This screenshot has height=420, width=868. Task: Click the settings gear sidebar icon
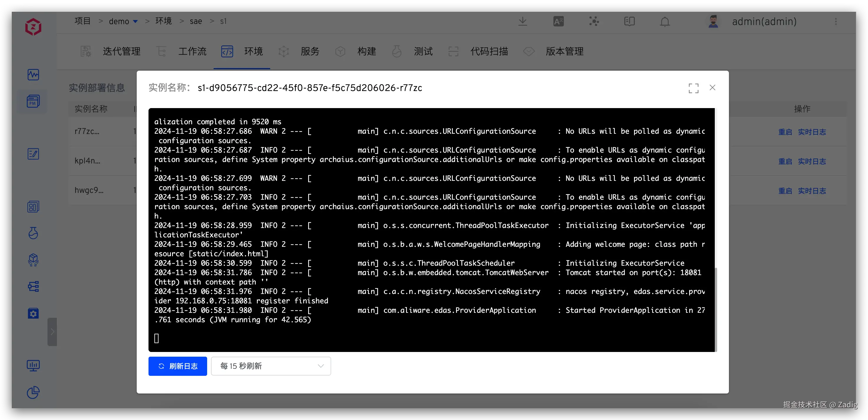point(33,314)
